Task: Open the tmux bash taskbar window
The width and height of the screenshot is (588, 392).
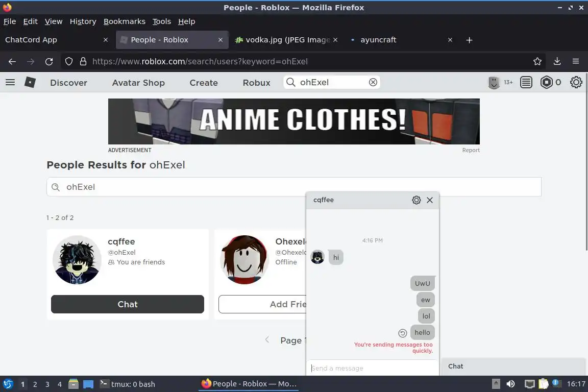Action: coord(128,384)
